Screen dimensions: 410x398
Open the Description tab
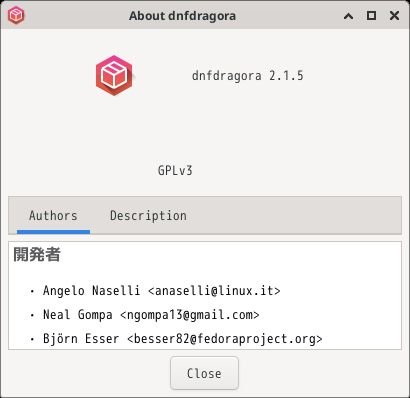[x=148, y=215]
